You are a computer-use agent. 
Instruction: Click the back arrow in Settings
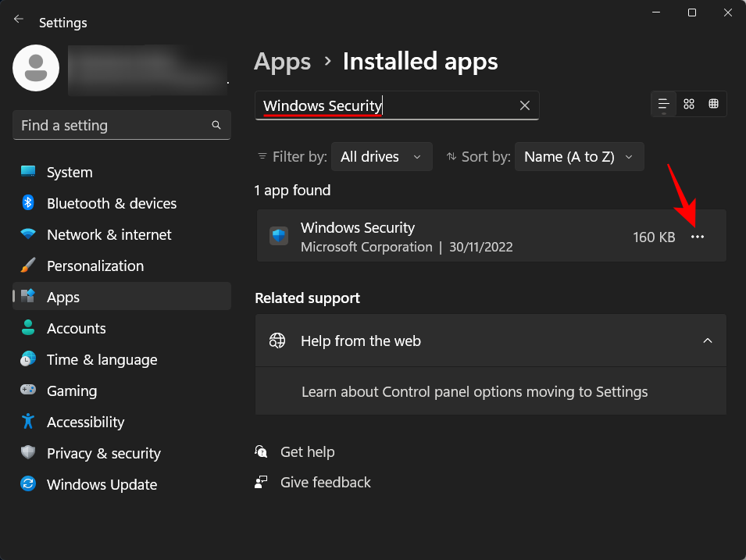tap(18, 18)
